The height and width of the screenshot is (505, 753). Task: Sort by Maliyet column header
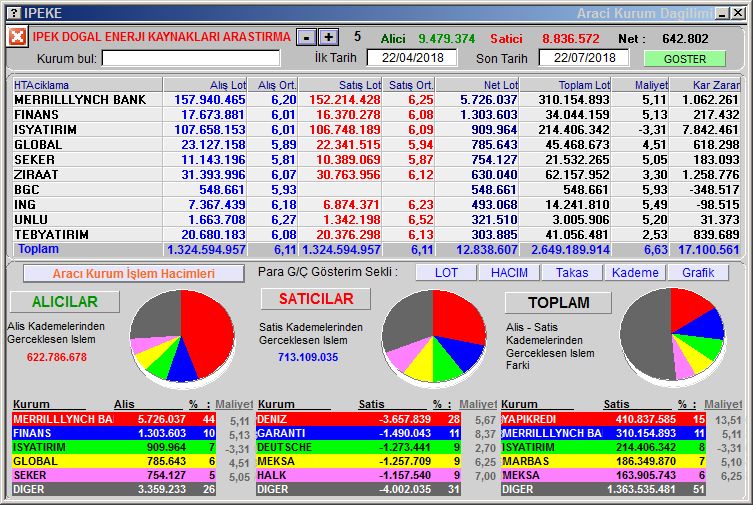(641, 85)
